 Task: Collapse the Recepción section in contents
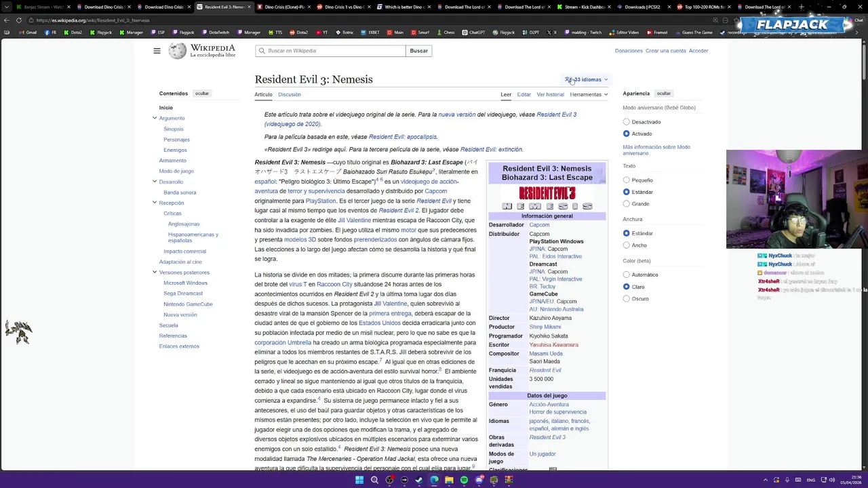[x=155, y=203]
